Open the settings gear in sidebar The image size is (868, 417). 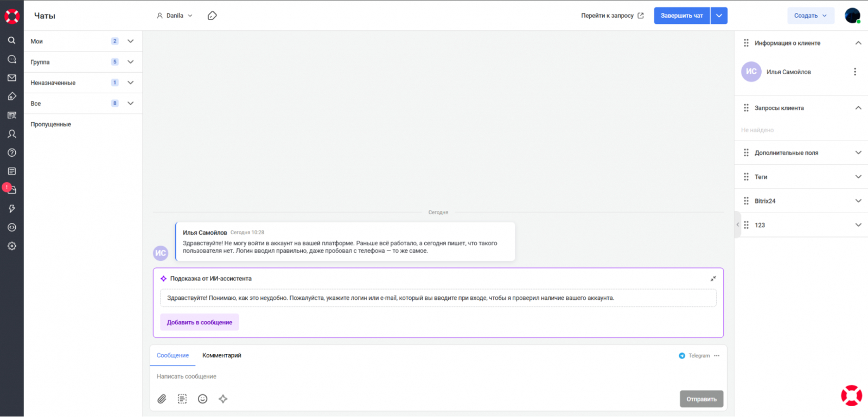coord(11,246)
